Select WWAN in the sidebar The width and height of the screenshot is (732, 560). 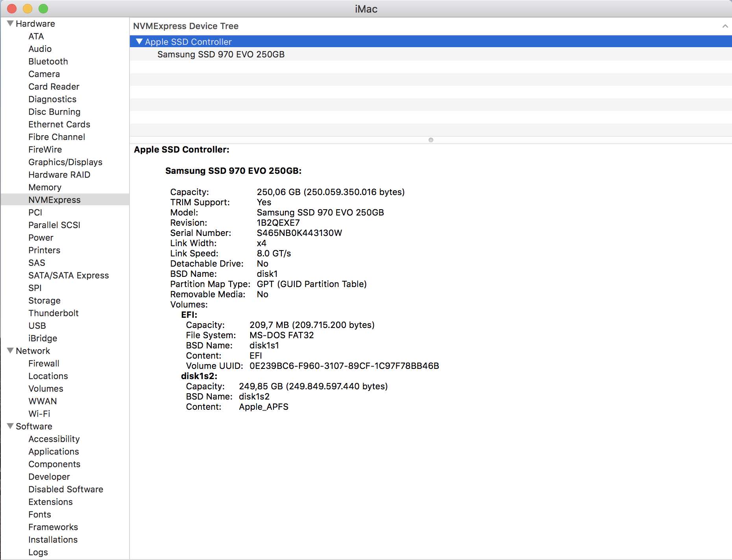pyautogui.click(x=43, y=401)
